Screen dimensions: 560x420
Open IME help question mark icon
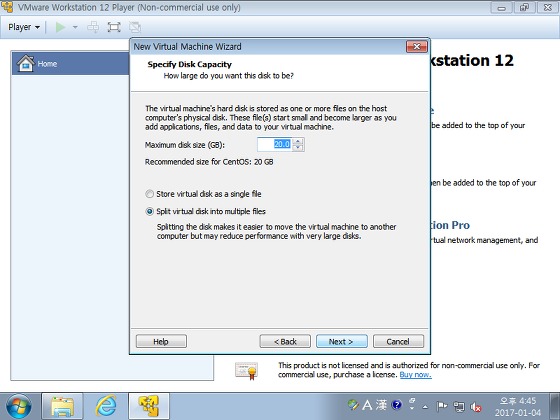coord(396,405)
